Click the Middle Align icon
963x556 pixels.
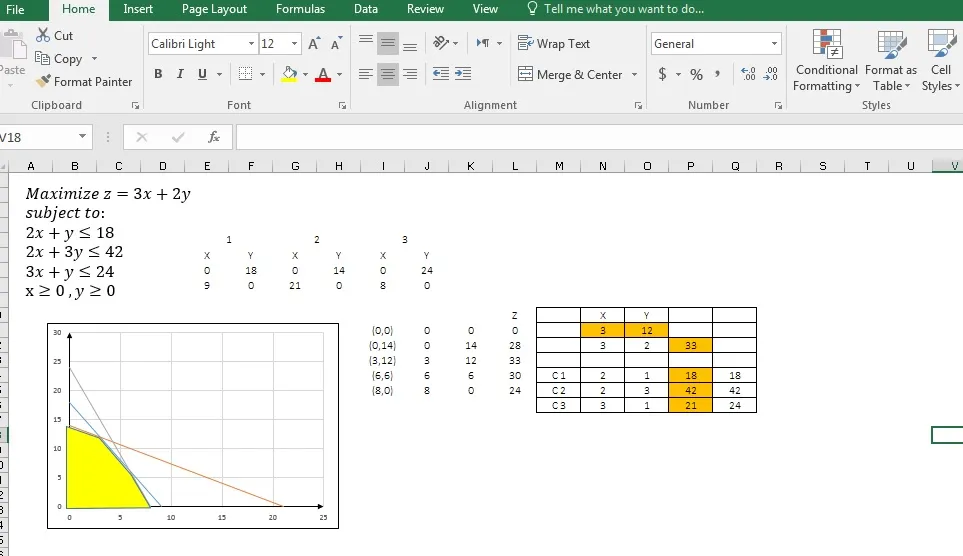pos(388,43)
